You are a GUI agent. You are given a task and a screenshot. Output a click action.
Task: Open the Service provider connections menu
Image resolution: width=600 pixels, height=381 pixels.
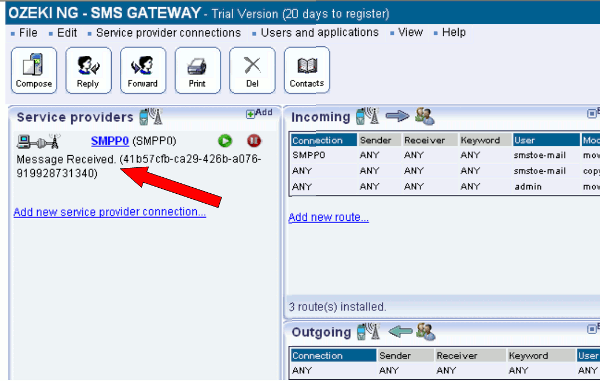coord(168,33)
